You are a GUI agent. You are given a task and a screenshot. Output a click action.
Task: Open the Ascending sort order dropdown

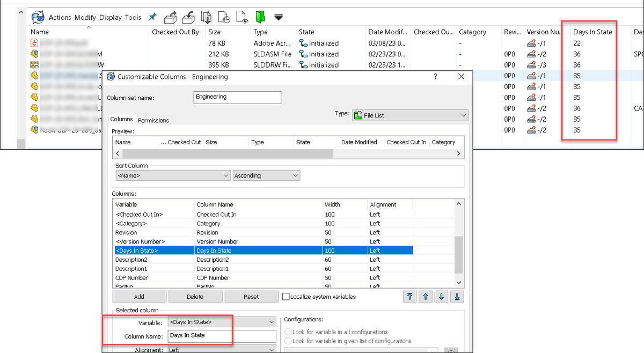[267, 175]
